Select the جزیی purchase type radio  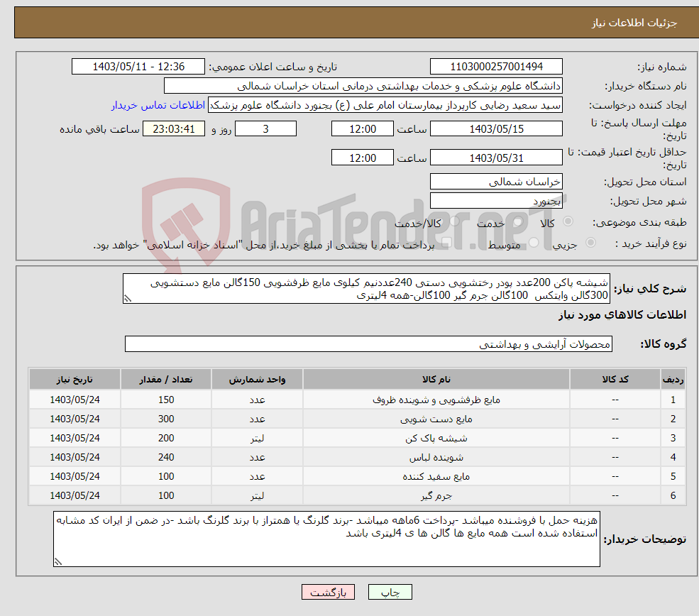pyautogui.click(x=590, y=243)
